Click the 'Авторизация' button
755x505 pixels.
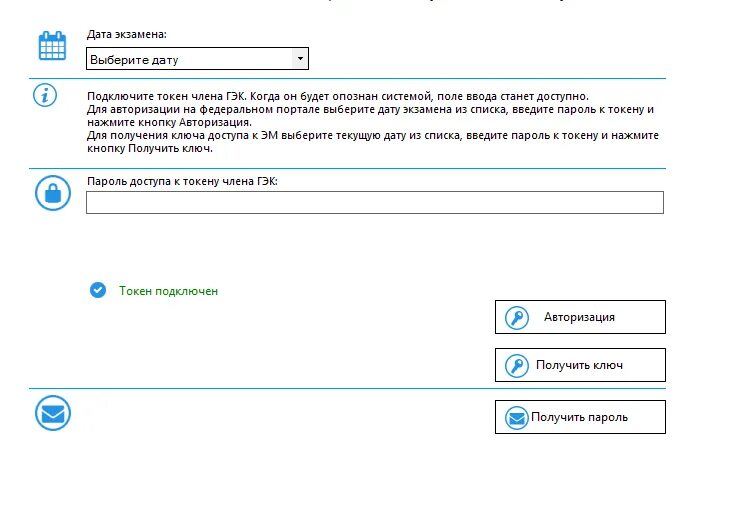pos(580,317)
